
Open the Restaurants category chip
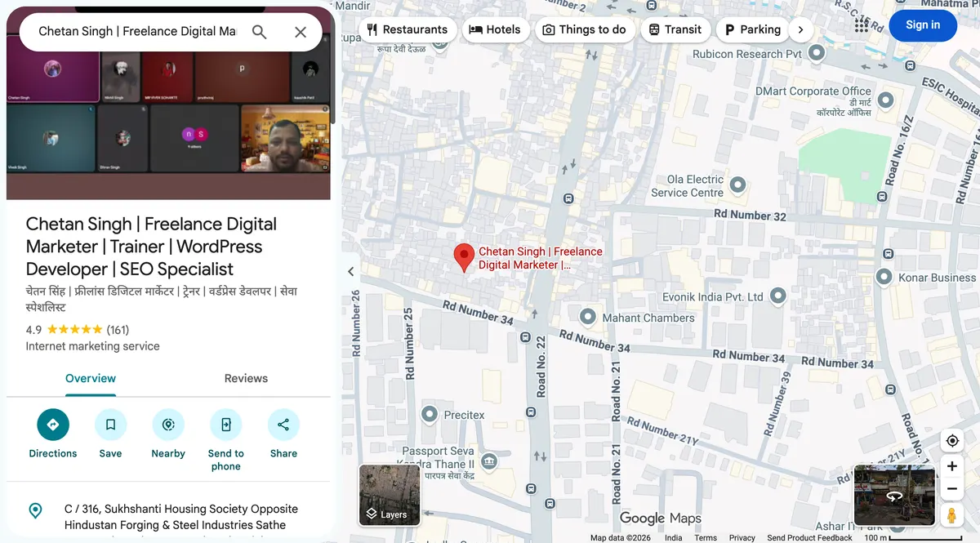pyautogui.click(x=408, y=29)
